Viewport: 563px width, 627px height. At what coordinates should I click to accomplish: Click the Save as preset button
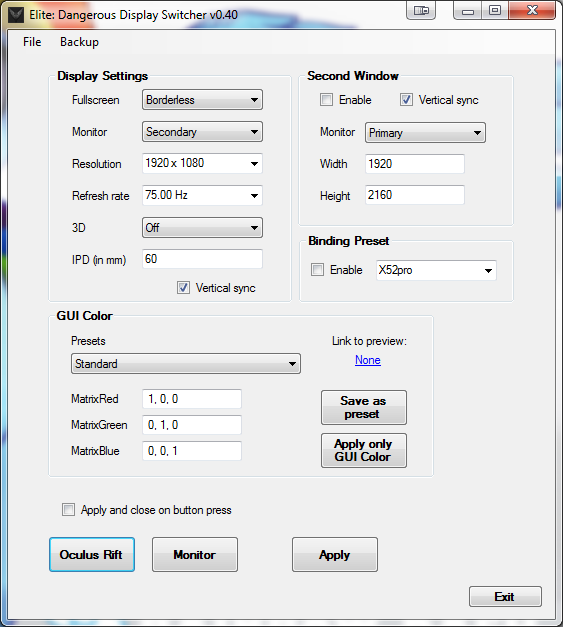[x=364, y=407]
